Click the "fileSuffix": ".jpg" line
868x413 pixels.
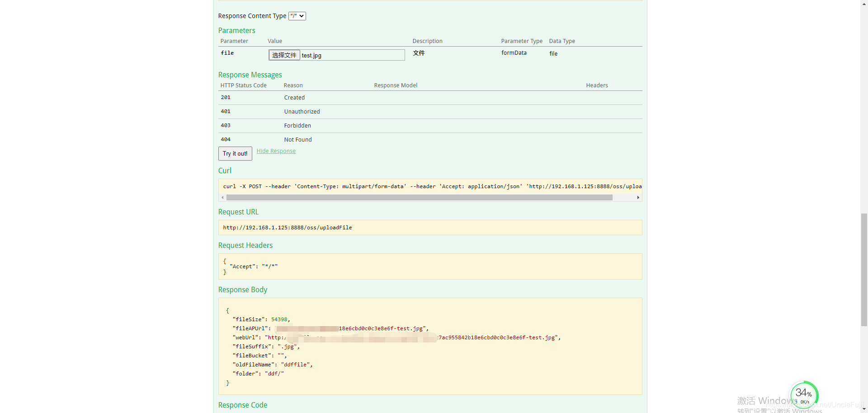coord(266,347)
